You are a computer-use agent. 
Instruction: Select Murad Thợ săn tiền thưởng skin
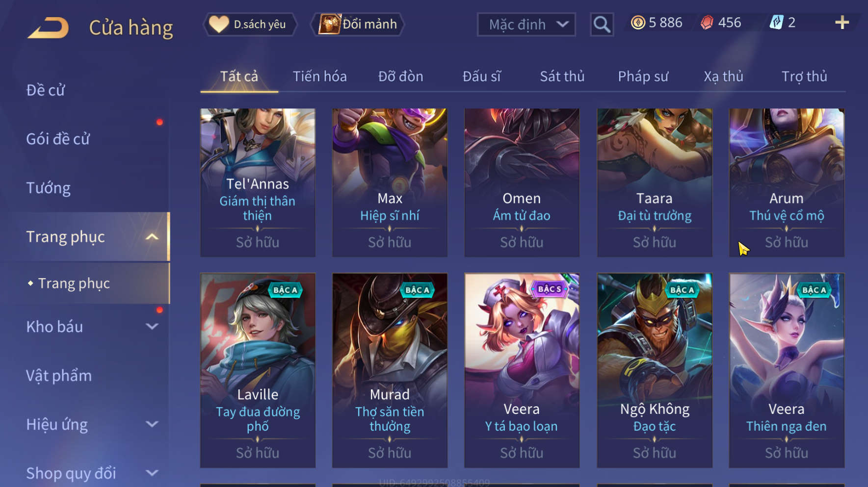point(390,370)
